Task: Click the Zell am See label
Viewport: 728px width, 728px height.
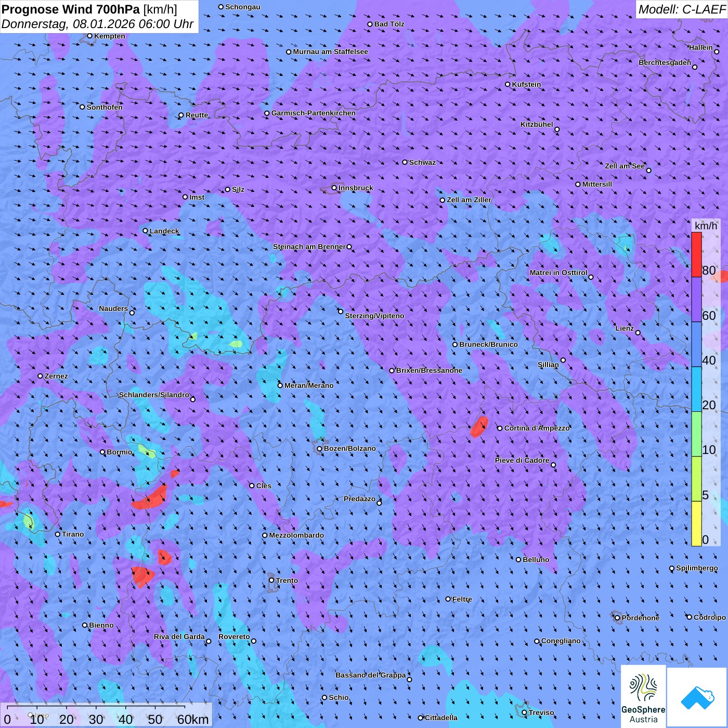Action: pos(625,166)
